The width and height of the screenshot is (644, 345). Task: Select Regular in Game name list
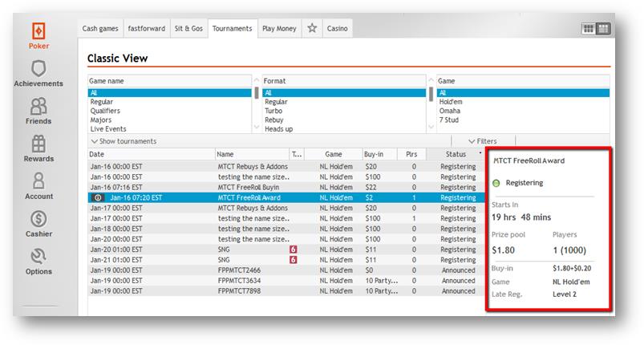pos(169,102)
